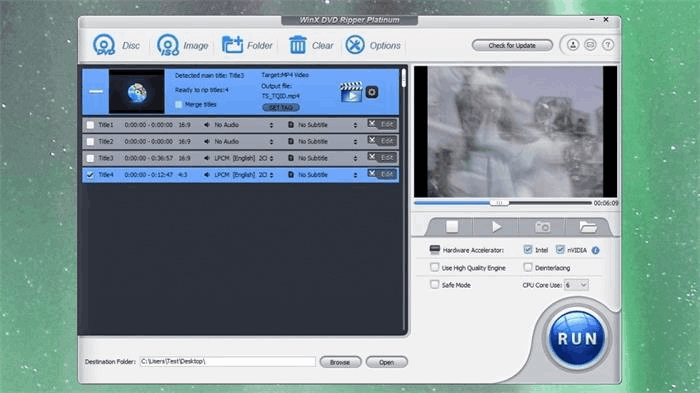
Task: Click the SET TAG button
Action: click(x=281, y=108)
